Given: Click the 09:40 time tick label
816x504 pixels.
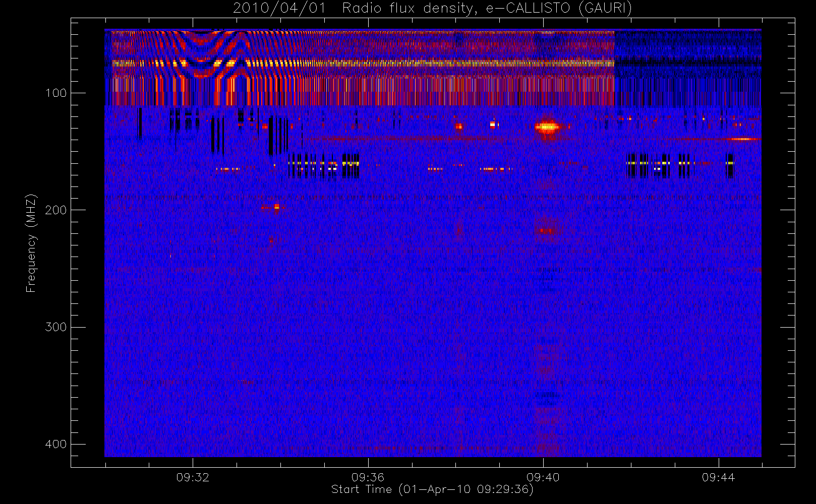Looking at the screenshot, I should pos(543,477).
